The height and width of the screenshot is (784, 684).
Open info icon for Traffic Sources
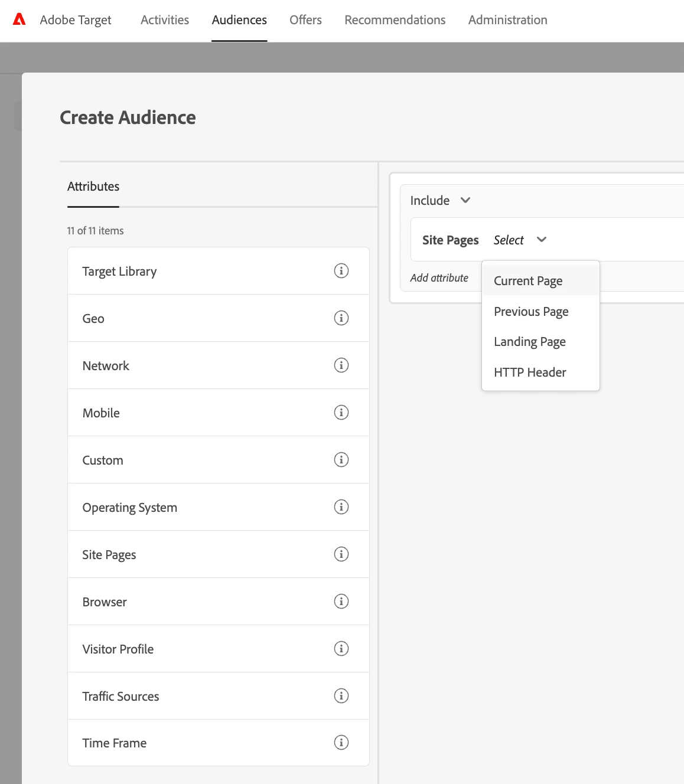(x=341, y=696)
